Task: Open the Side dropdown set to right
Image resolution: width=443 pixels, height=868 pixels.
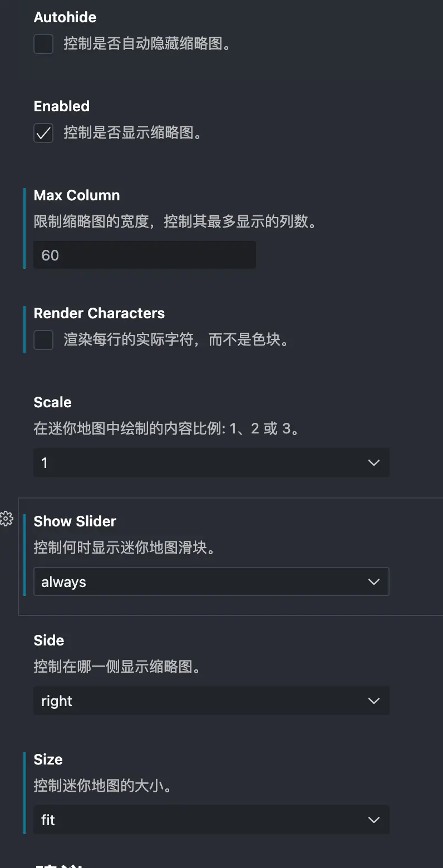Action: click(211, 701)
